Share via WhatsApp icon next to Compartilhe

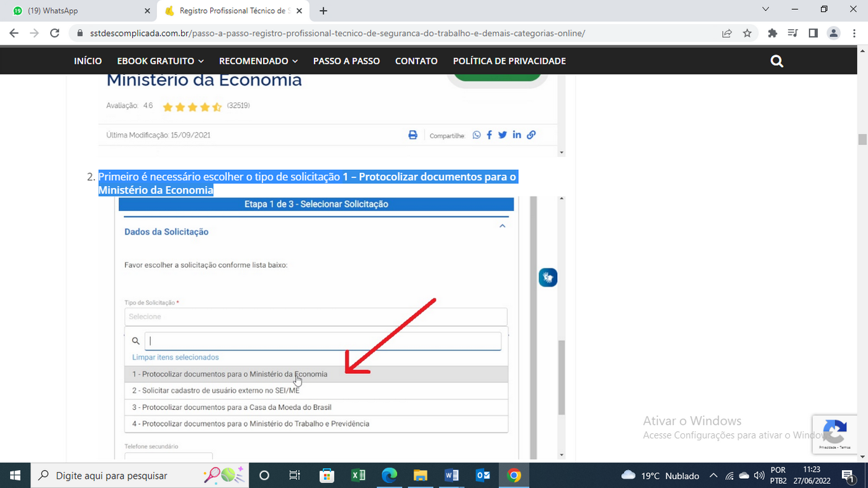tap(477, 135)
